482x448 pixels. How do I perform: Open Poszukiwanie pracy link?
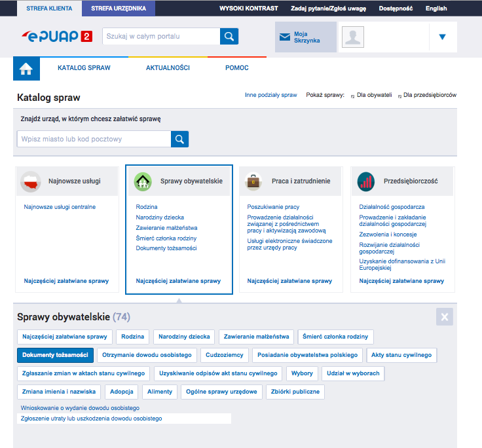tap(273, 207)
